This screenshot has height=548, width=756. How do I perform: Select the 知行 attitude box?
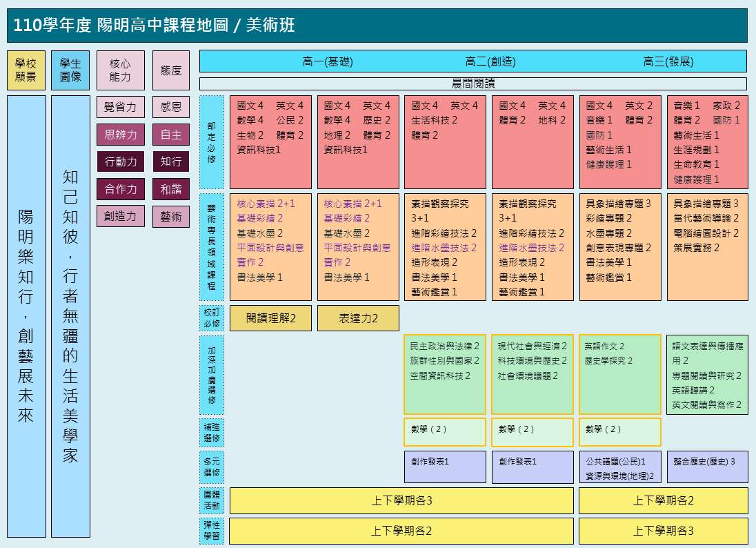point(170,162)
